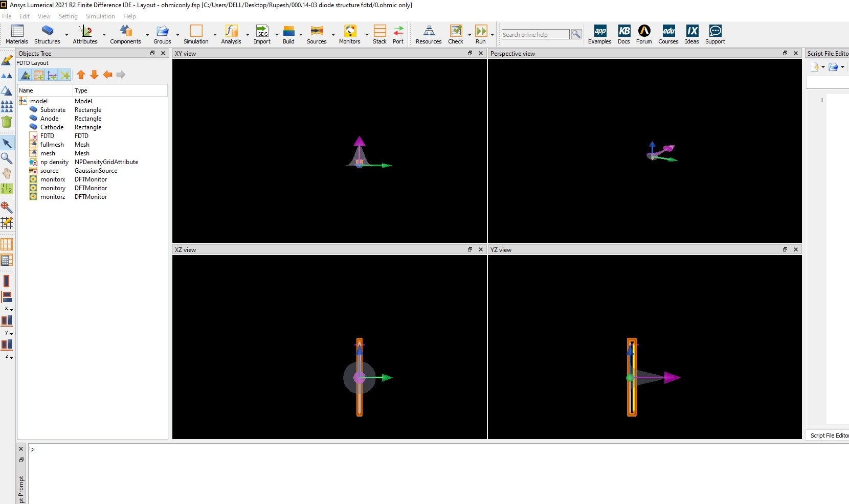Open the Examples app gallery
The image size is (849, 504).
point(600,34)
